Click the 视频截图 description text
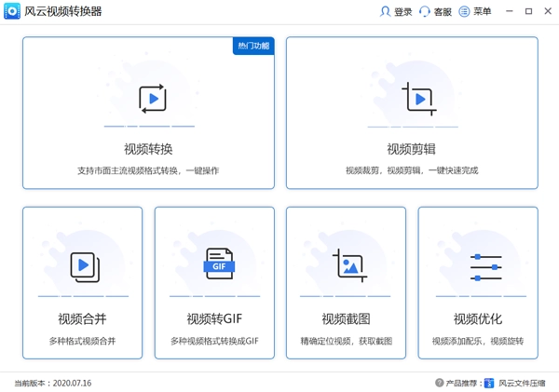This screenshot has height=392, width=559. click(347, 341)
